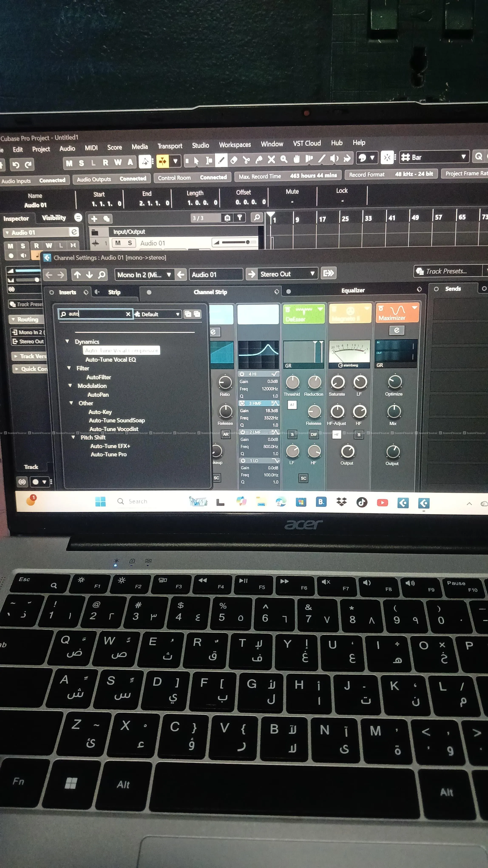Collapse the Dynamics plugin category
The width and height of the screenshot is (488, 868).
point(67,341)
